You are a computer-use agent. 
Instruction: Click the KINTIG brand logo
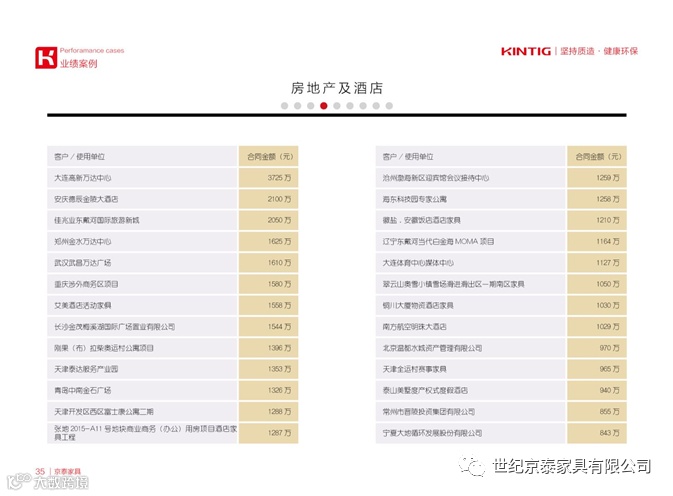(x=526, y=51)
